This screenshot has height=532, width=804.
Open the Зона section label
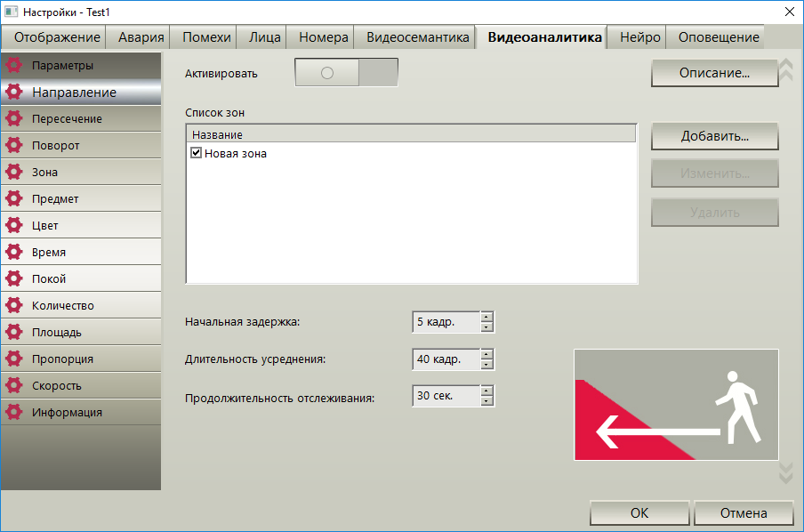point(44,173)
